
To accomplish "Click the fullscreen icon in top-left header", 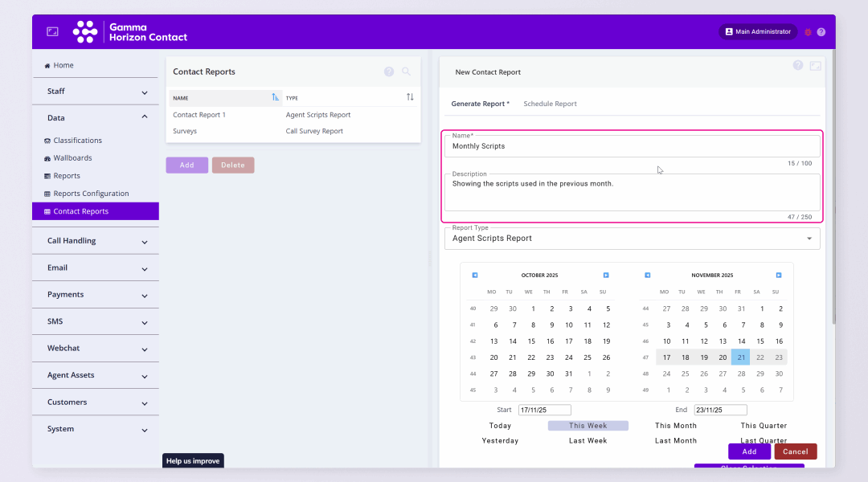I will pyautogui.click(x=52, y=31).
